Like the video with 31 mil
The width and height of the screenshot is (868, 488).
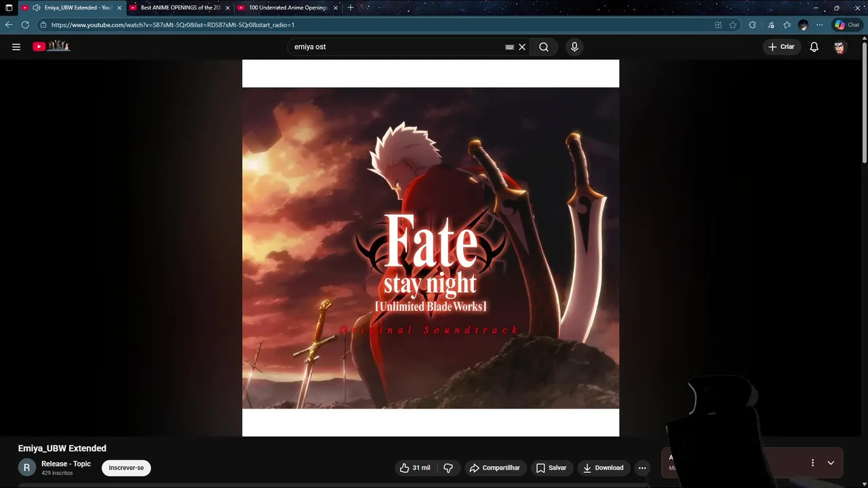tap(415, 468)
